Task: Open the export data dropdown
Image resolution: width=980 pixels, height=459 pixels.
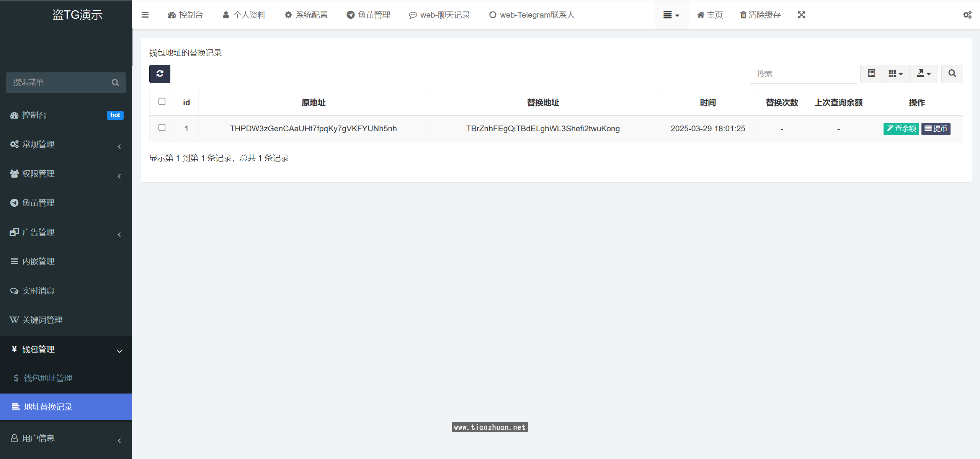Action: pyautogui.click(x=923, y=74)
